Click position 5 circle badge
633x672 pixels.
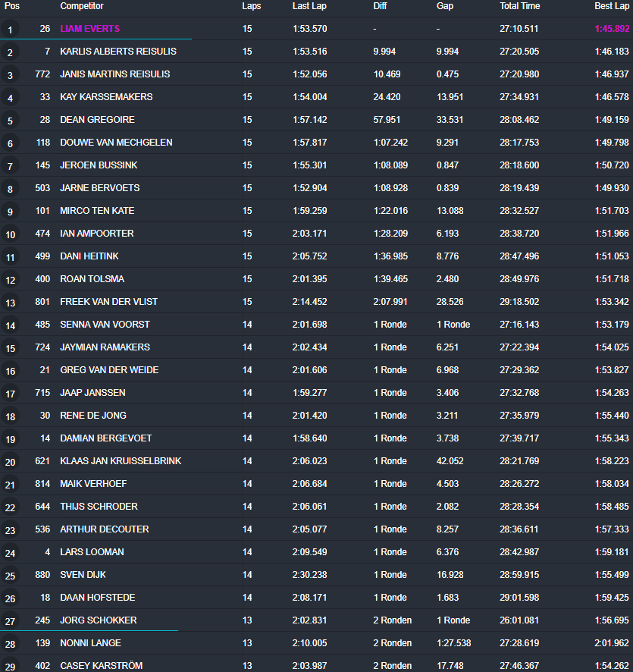click(x=10, y=121)
